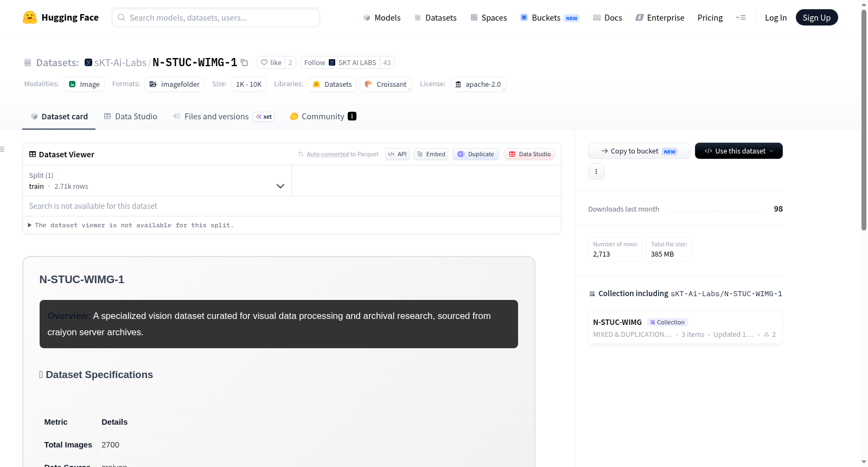Click the Sign Up button
This screenshot has height=467, width=868.
tap(816, 17)
